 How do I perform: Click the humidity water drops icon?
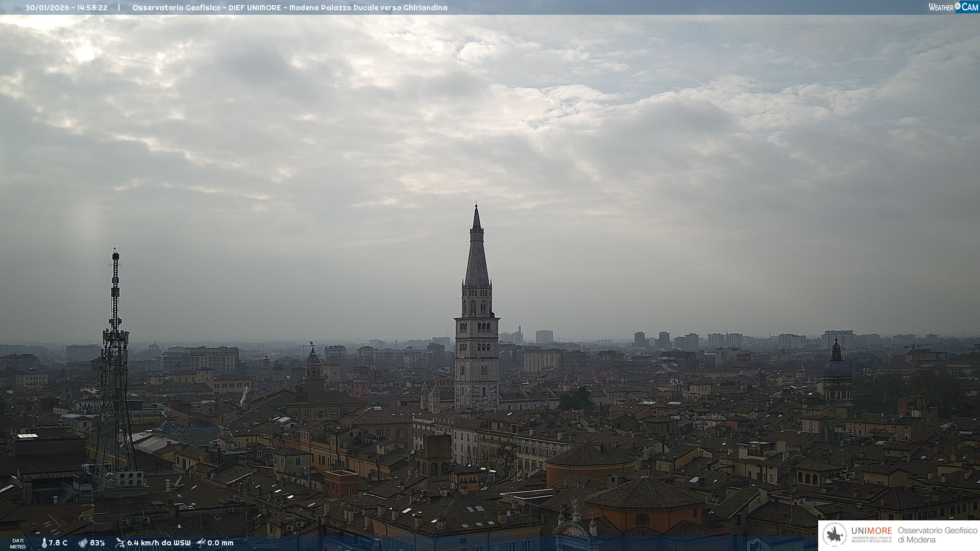pos(83,543)
